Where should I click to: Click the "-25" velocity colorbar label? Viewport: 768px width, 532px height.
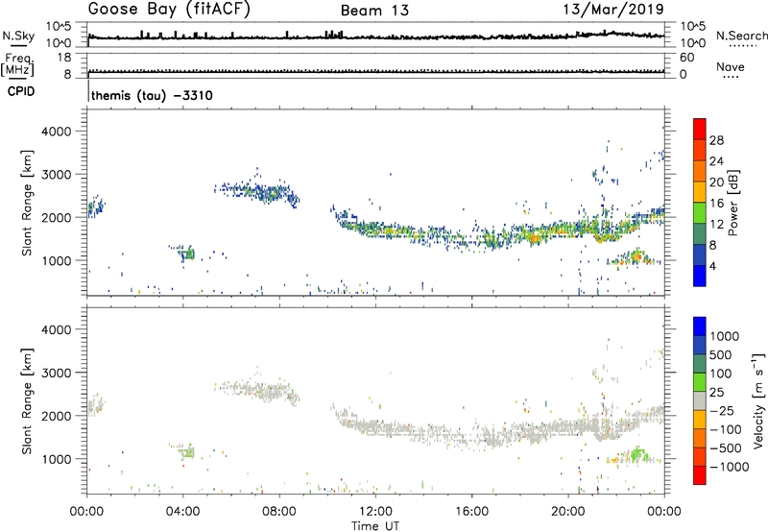coord(722,411)
